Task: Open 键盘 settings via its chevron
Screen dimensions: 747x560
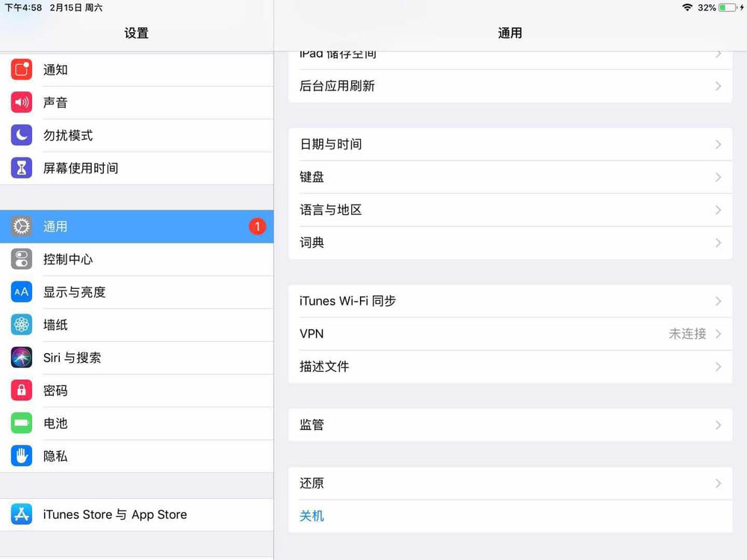Action: click(x=718, y=178)
